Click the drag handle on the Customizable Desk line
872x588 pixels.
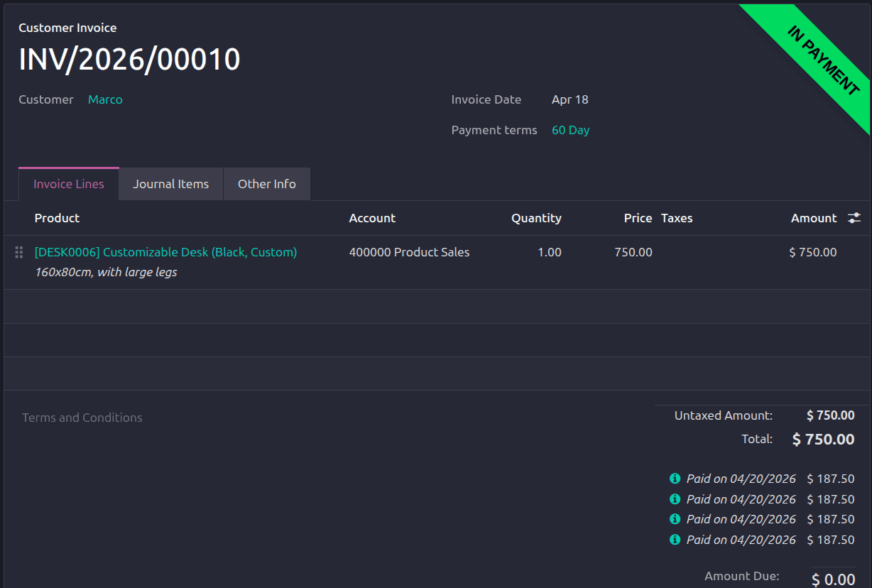click(x=18, y=252)
